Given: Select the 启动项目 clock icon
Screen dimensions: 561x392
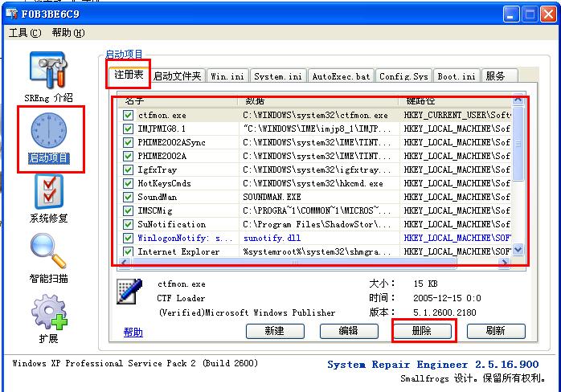Looking at the screenshot, I should point(49,131).
